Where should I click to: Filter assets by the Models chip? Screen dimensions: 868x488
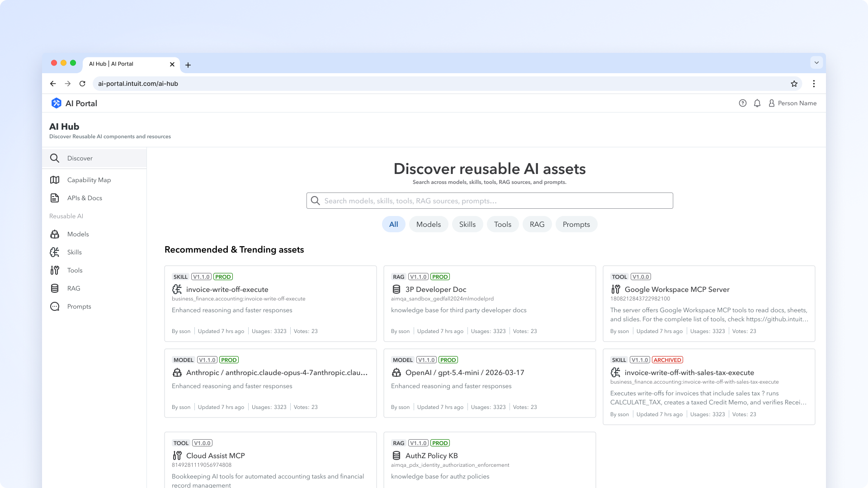click(429, 224)
